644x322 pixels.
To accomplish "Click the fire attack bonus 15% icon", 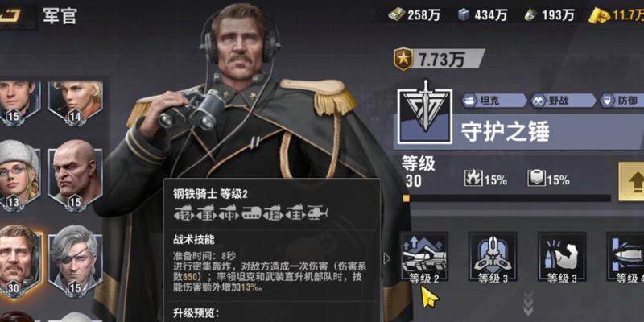I will coord(473,178).
